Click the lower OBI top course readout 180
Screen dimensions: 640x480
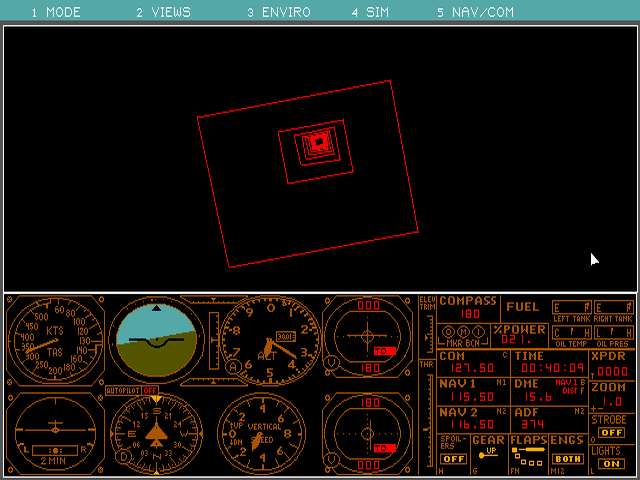[x=370, y=403]
